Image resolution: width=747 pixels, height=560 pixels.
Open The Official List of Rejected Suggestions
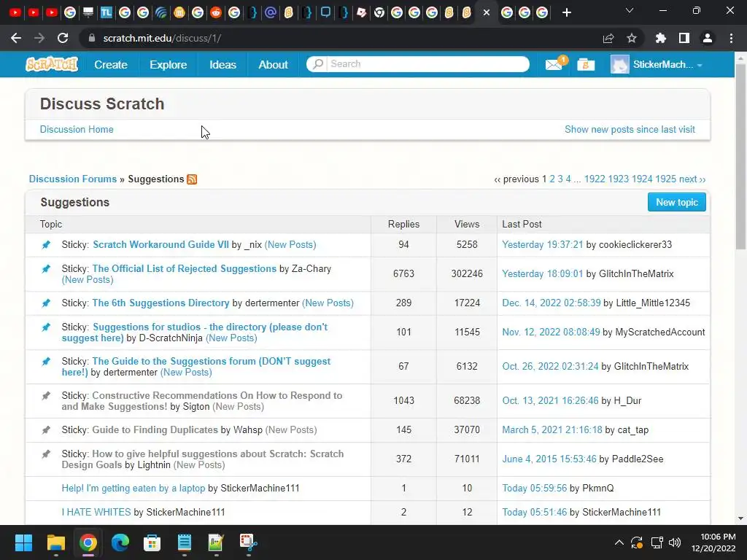tap(185, 268)
